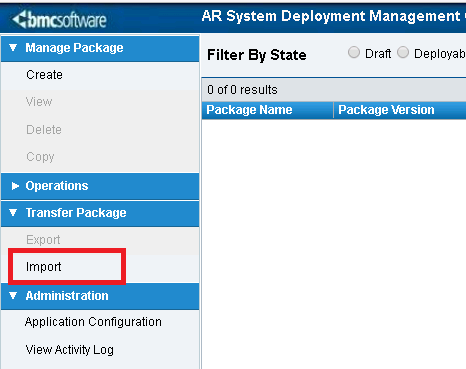Image resolution: width=466 pixels, height=369 pixels.
Task: Open the Transfer Package header
Action: tap(100, 213)
